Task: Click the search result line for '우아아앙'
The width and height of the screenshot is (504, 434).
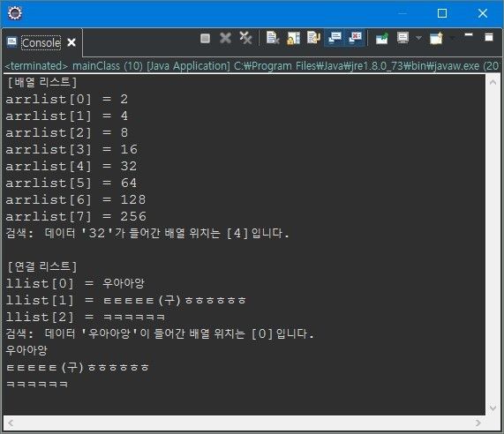Action: click(160, 333)
